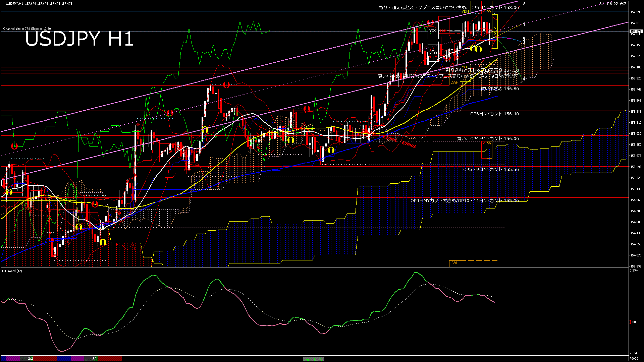Click the LWH marker label
The width and height of the screenshot is (644, 362).
pos(454,82)
